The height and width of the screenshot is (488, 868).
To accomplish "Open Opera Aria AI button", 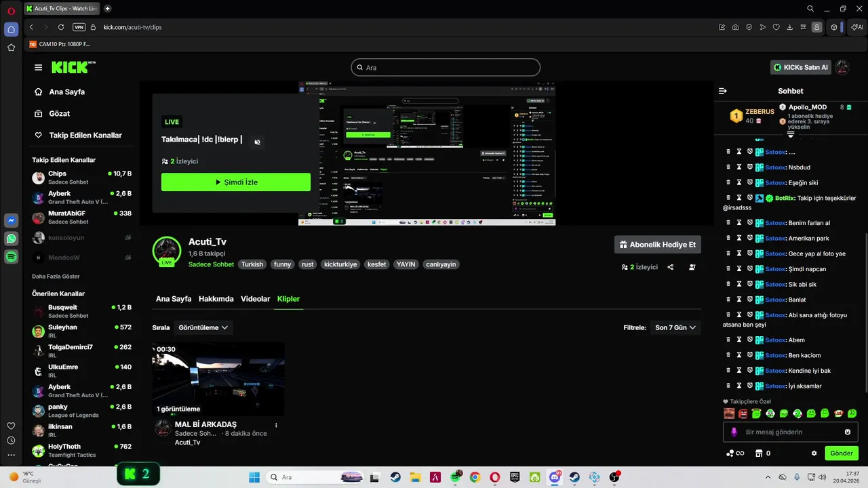I will [857, 27].
